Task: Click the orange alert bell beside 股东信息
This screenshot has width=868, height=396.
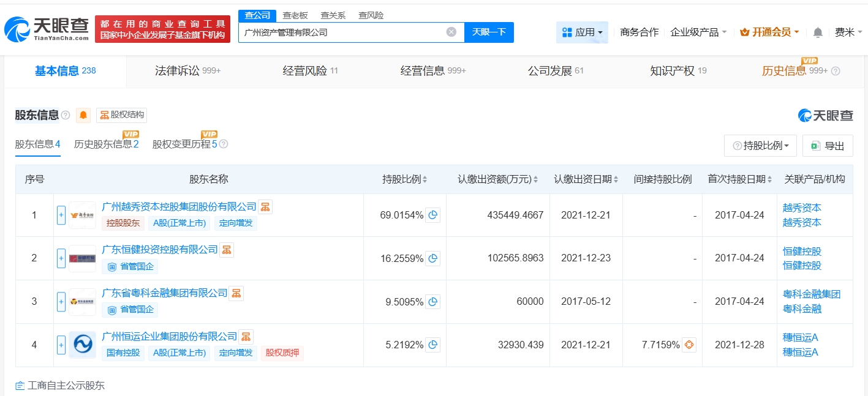Action: pos(83,115)
